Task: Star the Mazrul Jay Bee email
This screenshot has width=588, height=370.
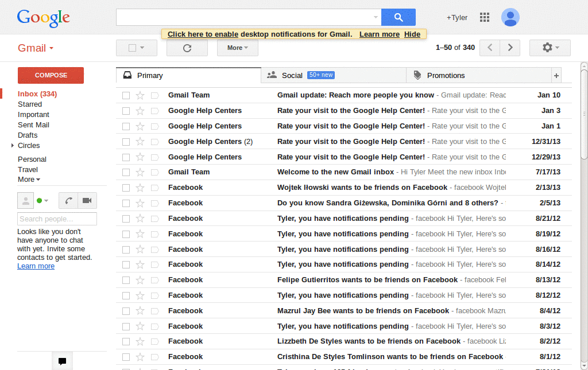Action: (140, 311)
